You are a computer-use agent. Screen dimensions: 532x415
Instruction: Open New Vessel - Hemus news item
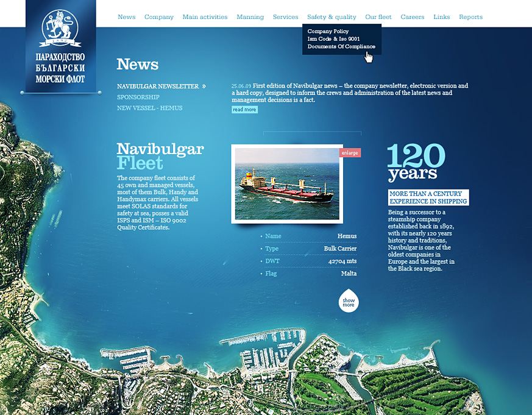(x=150, y=108)
